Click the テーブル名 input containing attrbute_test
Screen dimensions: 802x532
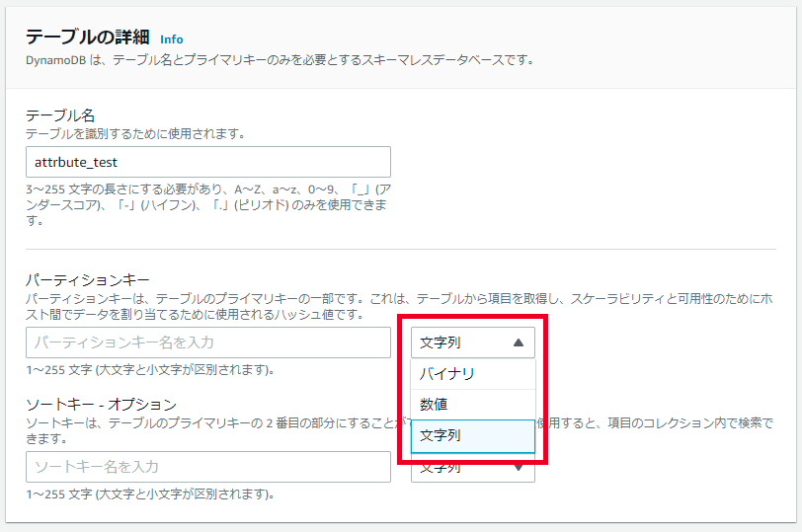208,162
